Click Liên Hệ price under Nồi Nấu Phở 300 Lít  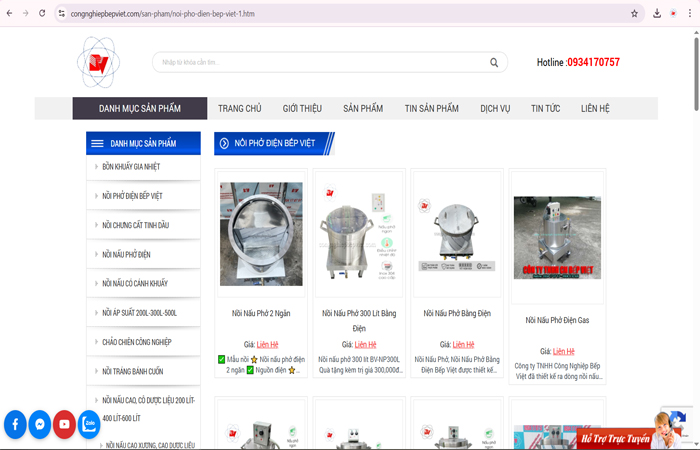[x=366, y=345]
